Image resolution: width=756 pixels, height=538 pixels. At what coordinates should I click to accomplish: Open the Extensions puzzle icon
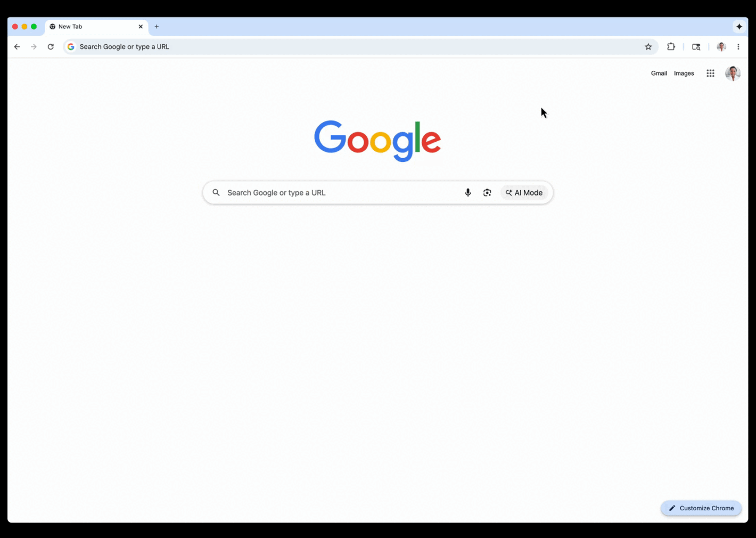(x=671, y=47)
